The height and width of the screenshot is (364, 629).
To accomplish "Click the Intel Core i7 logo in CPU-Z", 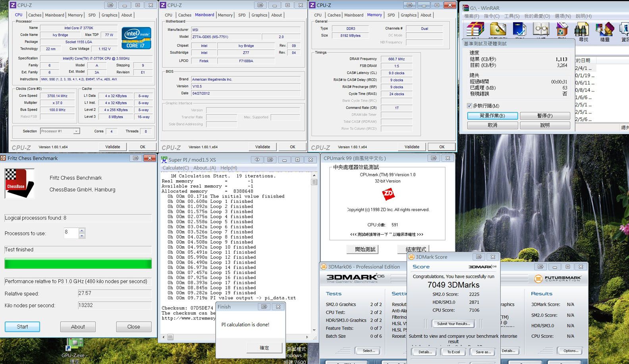I will (136, 38).
